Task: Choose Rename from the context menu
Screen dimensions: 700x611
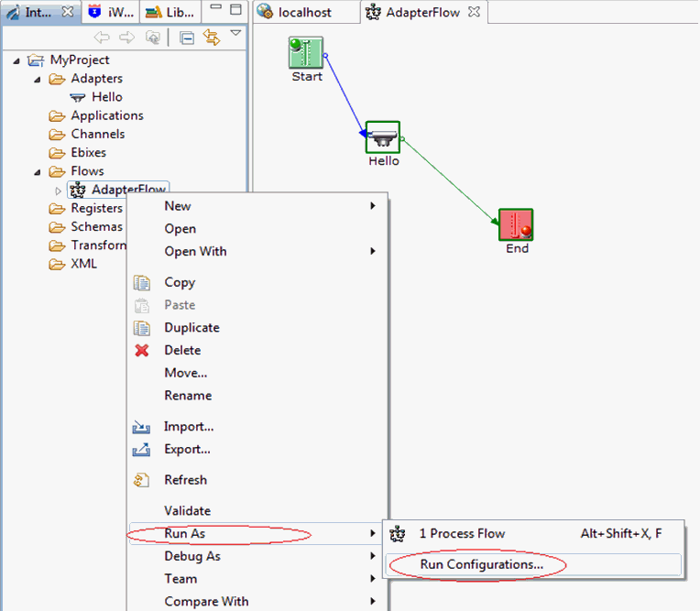Action: point(257,396)
